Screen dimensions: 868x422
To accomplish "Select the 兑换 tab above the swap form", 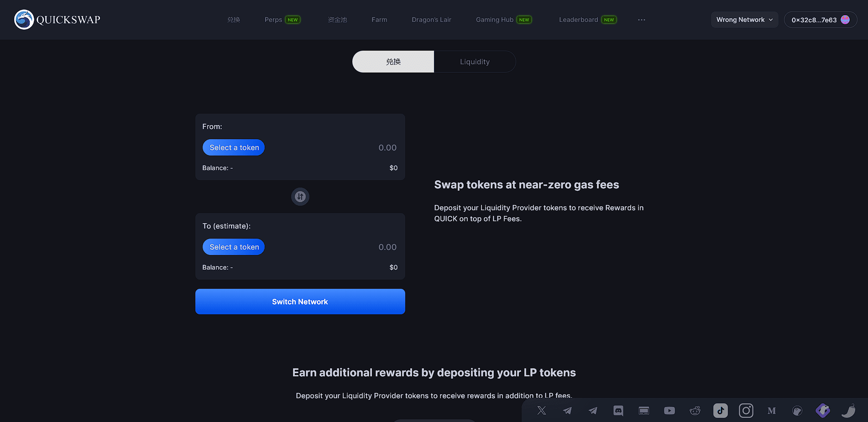I will 393,62.
